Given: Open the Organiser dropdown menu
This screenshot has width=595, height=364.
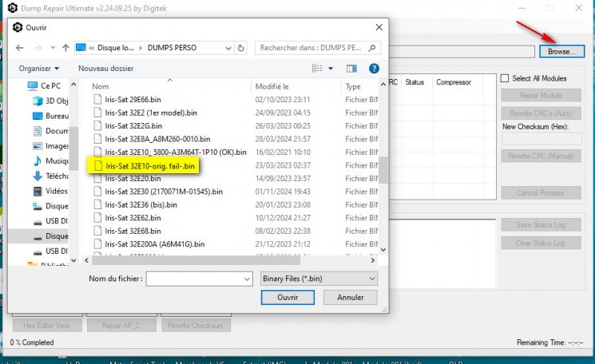Looking at the screenshot, I should click(x=38, y=69).
